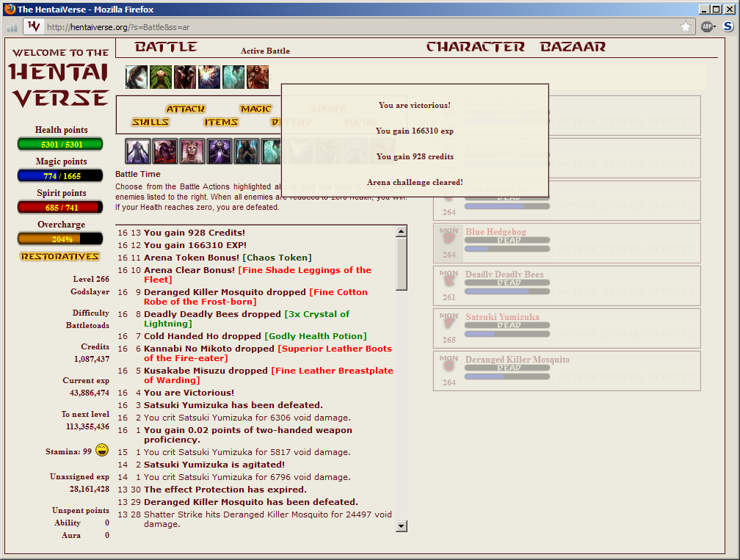This screenshot has width=740, height=560.
Task: Choose the Attack battle action
Action: click(186, 109)
